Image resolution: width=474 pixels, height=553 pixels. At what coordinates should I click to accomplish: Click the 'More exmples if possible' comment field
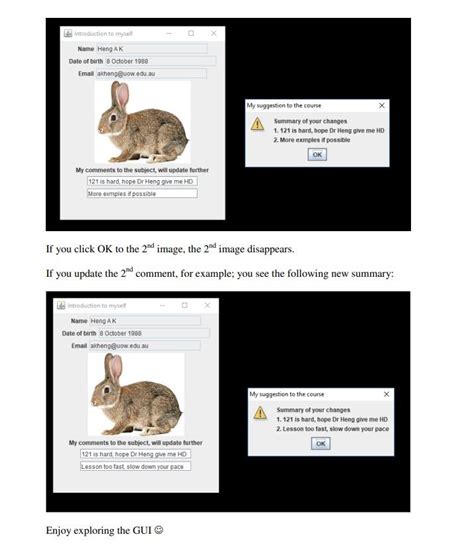[142, 194]
